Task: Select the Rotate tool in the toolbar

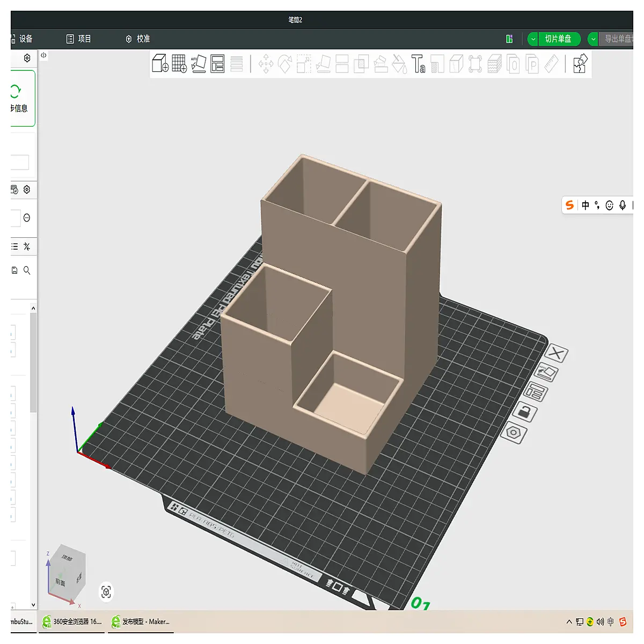Action: [x=284, y=64]
